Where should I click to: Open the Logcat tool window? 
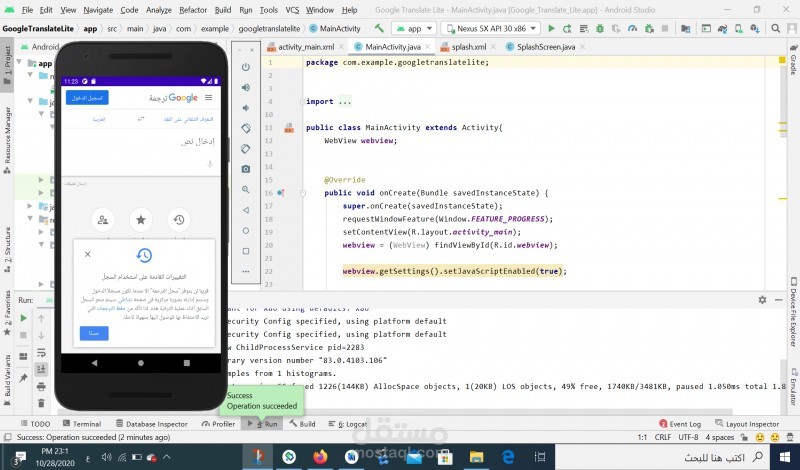347,424
